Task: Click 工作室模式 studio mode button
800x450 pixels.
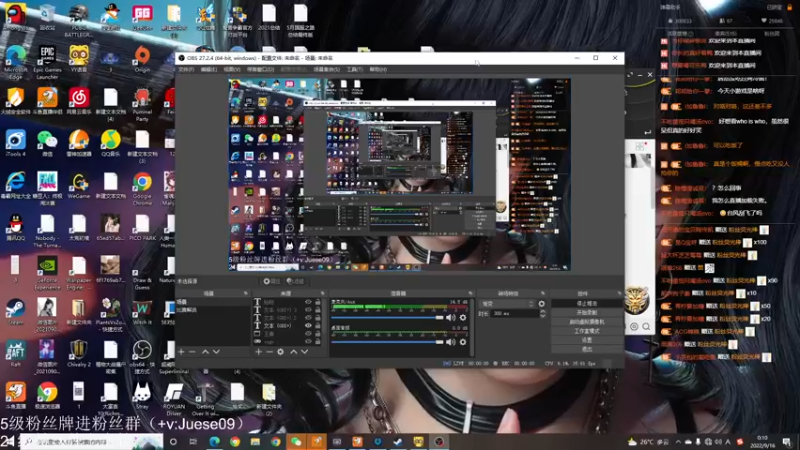Action: point(587,331)
